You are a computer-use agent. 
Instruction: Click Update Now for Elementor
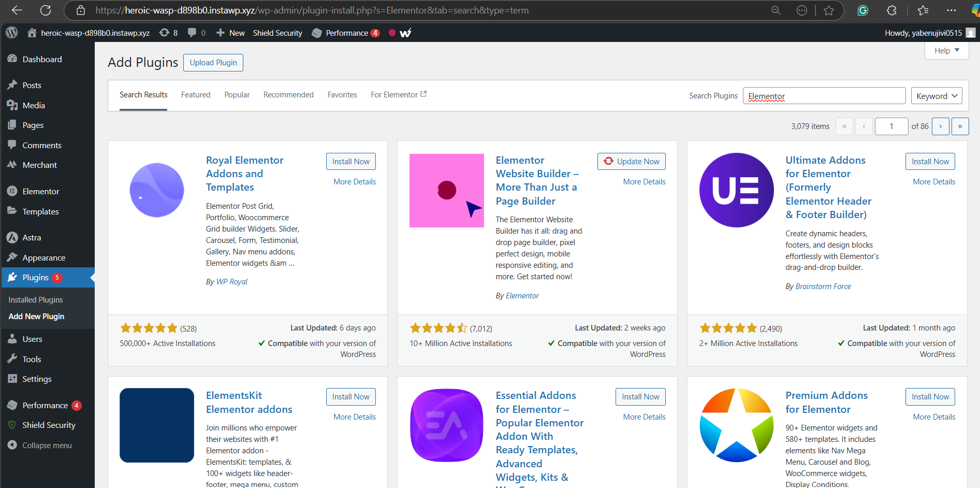(632, 162)
